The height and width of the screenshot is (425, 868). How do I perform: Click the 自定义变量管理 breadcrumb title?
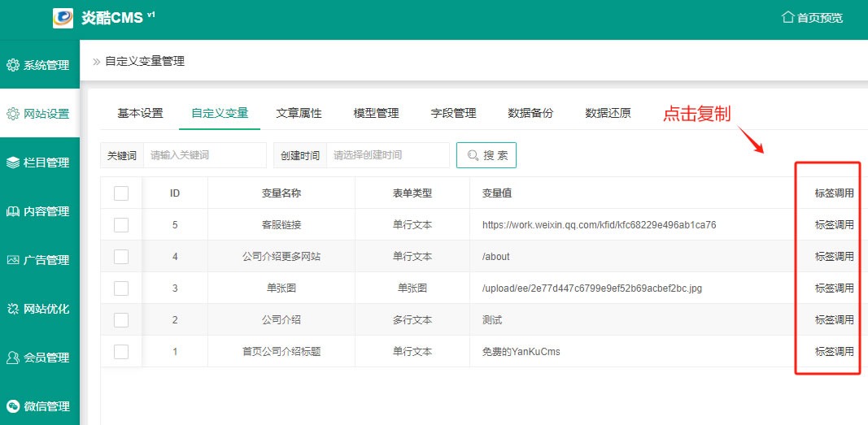click(145, 61)
